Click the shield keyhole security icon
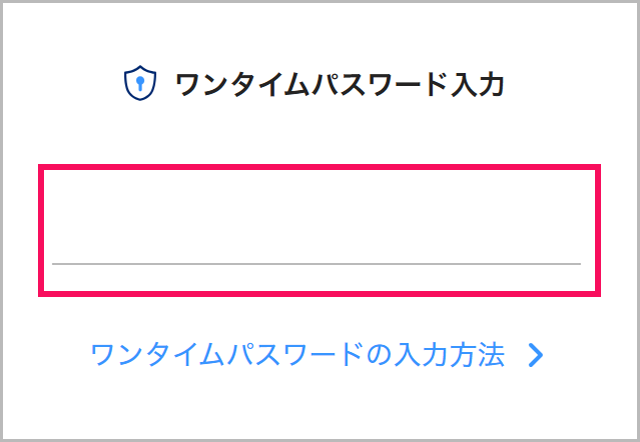The width and height of the screenshot is (640, 442). point(140,83)
